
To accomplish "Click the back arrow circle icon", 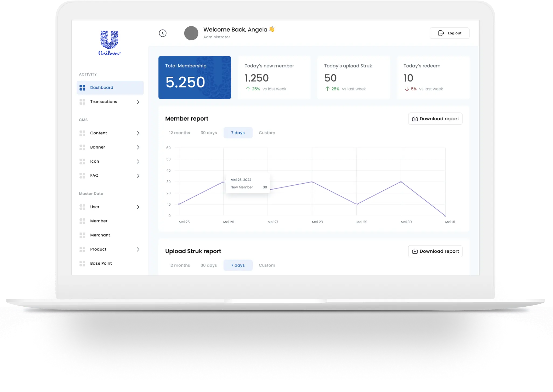I will coord(163,33).
